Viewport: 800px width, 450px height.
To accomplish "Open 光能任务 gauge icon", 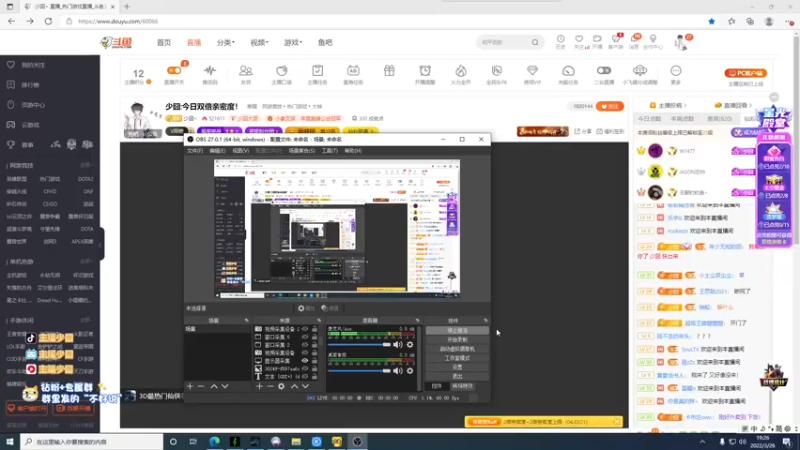I will [x=568, y=70].
